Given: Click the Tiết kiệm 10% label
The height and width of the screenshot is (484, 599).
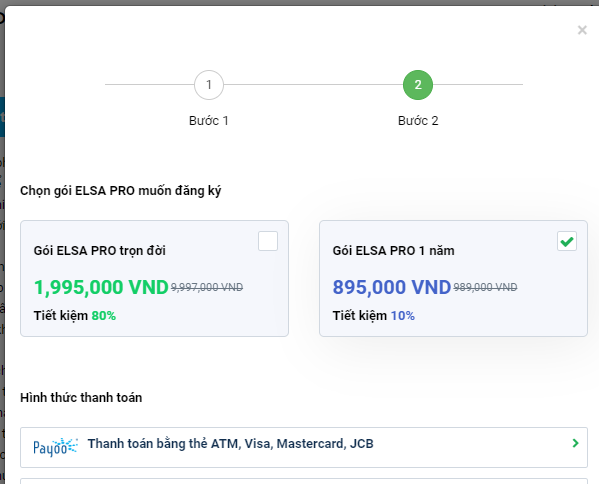Looking at the screenshot, I should [374, 316].
